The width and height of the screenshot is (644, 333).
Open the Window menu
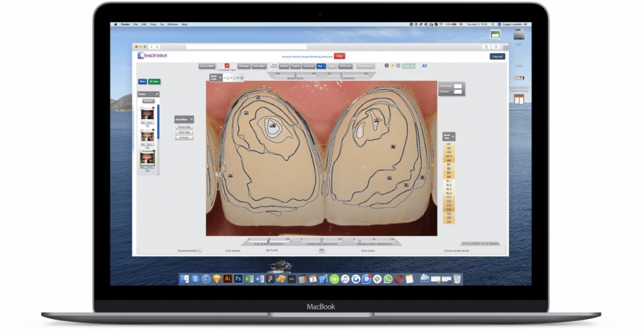[172, 24]
